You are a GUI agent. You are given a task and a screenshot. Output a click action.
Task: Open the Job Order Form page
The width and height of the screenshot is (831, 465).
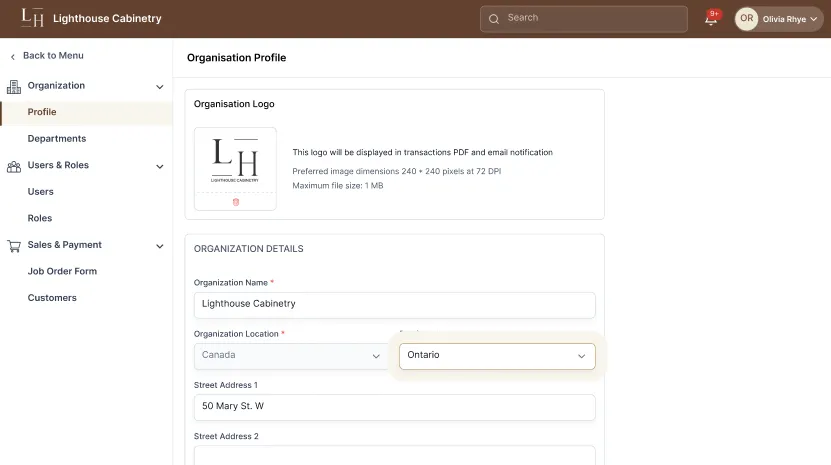[62, 271]
